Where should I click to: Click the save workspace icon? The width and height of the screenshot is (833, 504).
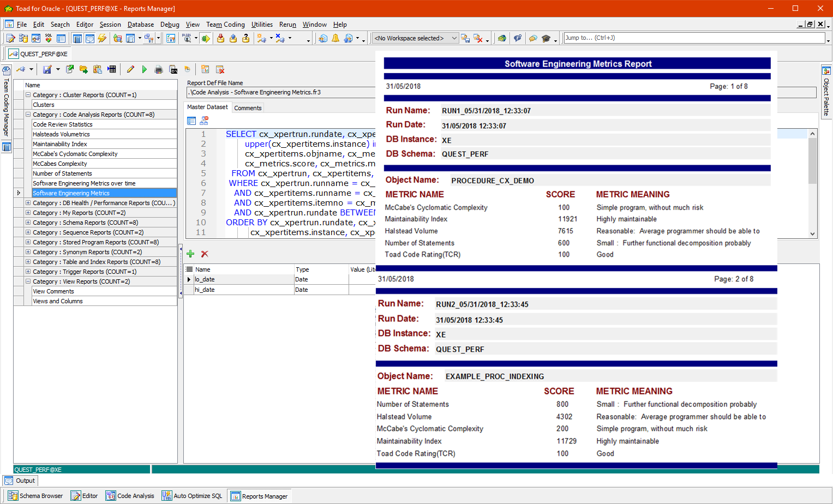tap(465, 38)
